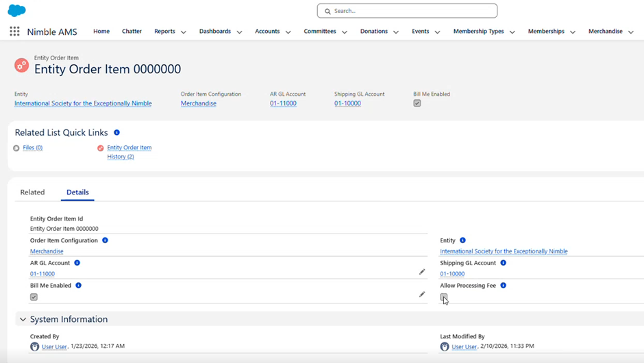
Task: Click the Entity Order Item History icon
Action: [100, 148]
